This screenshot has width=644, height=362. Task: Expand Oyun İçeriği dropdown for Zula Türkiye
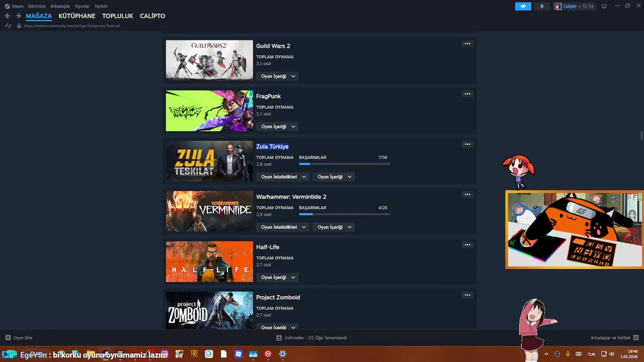point(334,177)
